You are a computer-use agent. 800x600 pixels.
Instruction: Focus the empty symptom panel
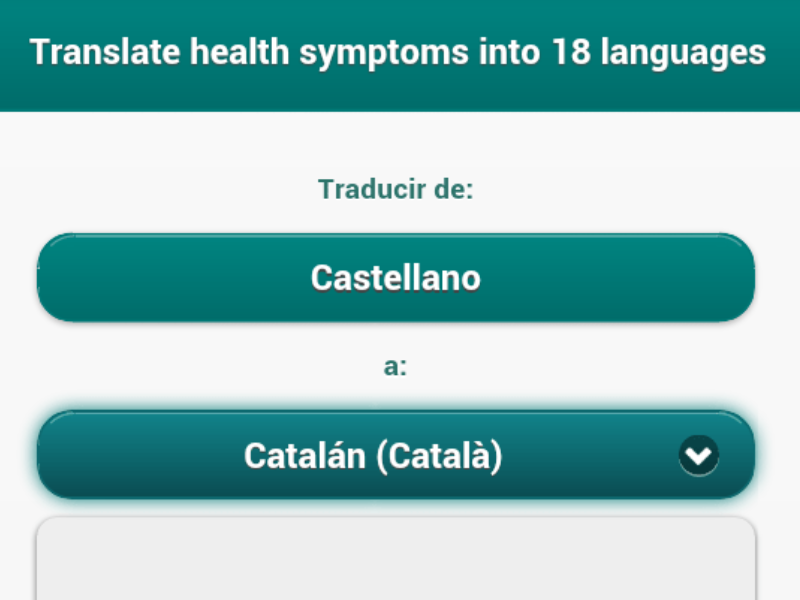pos(396,560)
